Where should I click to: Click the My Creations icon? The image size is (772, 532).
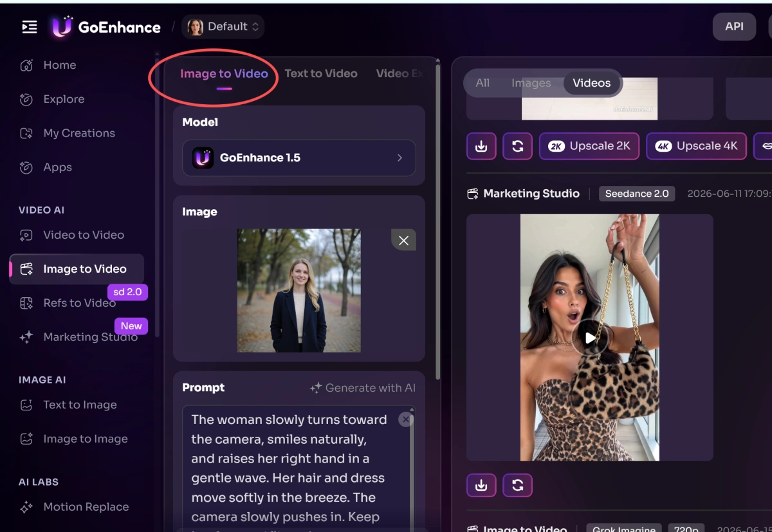[x=26, y=133]
